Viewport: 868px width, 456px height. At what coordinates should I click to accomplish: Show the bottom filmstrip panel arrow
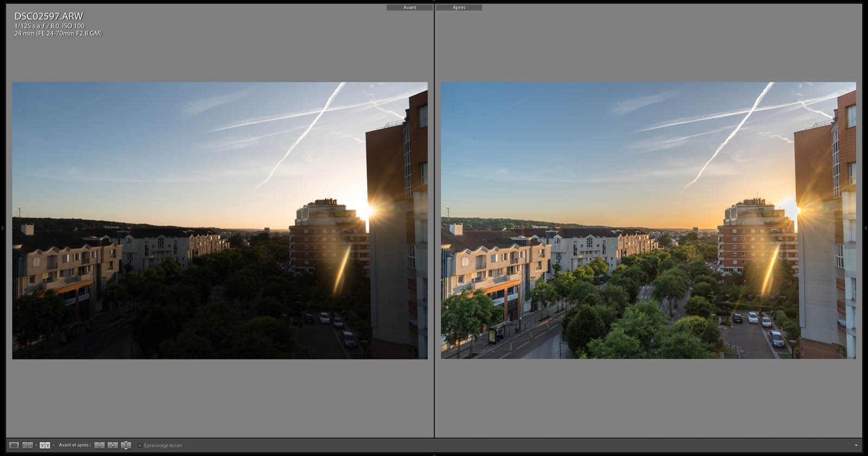click(x=434, y=454)
